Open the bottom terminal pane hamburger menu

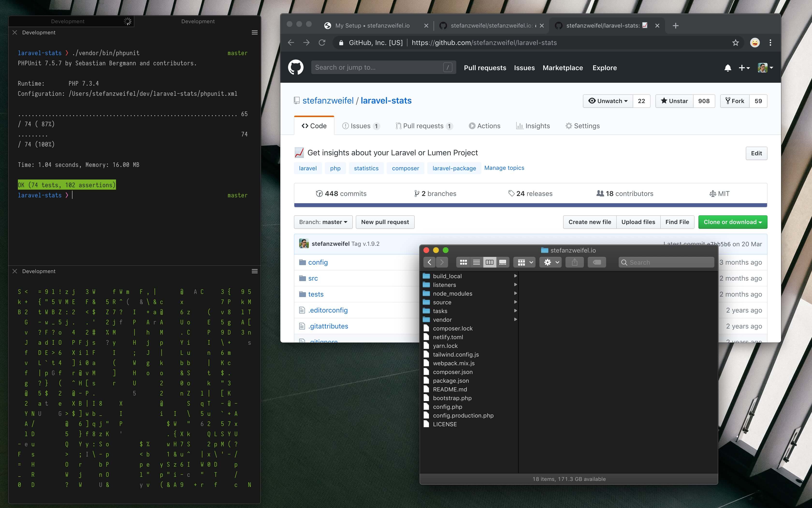click(255, 271)
